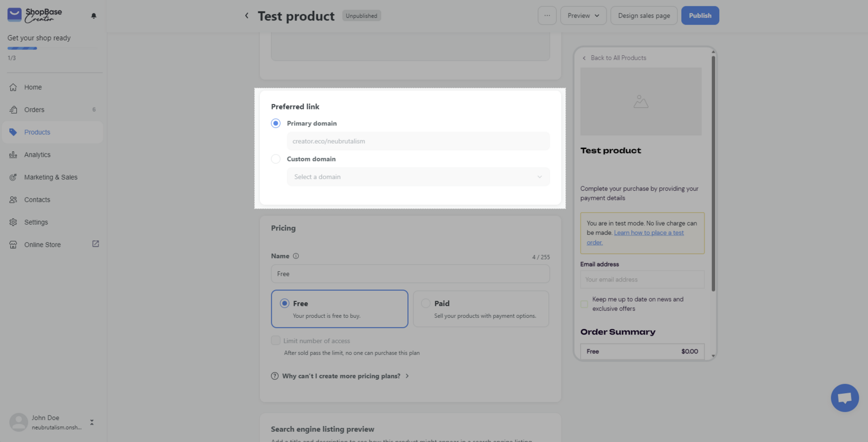Select the Custom domain radio button

pos(276,159)
